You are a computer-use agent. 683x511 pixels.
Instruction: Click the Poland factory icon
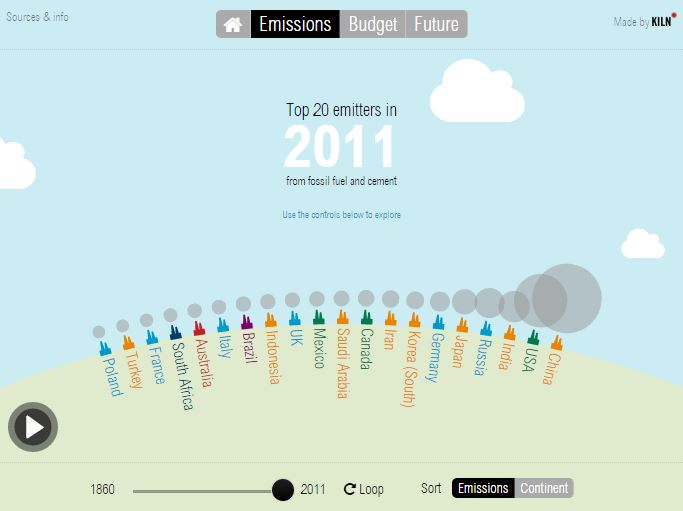pyautogui.click(x=105, y=349)
